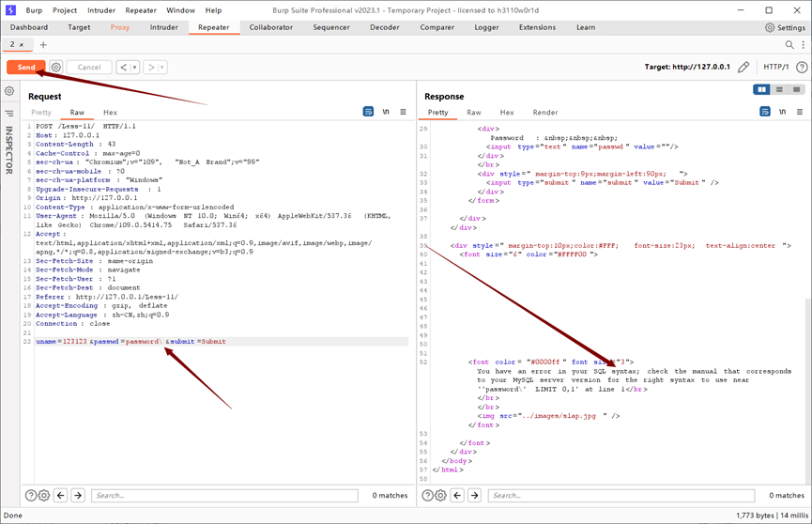Toggle Request show non-printable \n characters

pyautogui.click(x=386, y=112)
